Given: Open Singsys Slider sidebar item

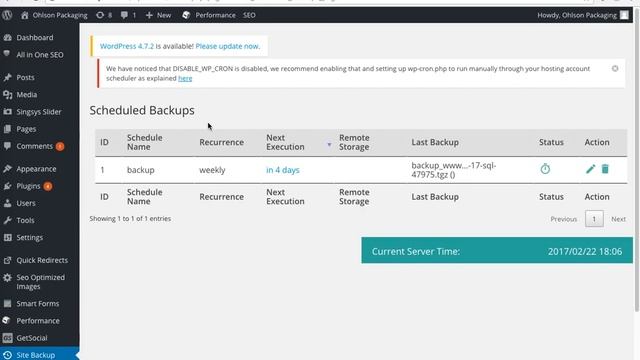Looking at the screenshot, I should click(x=39, y=111).
